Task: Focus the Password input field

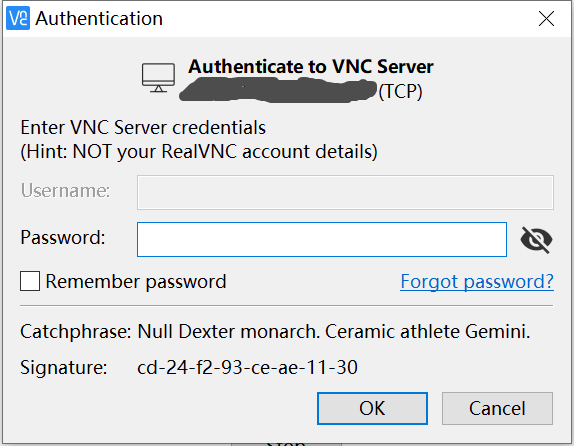Action: coord(322,239)
